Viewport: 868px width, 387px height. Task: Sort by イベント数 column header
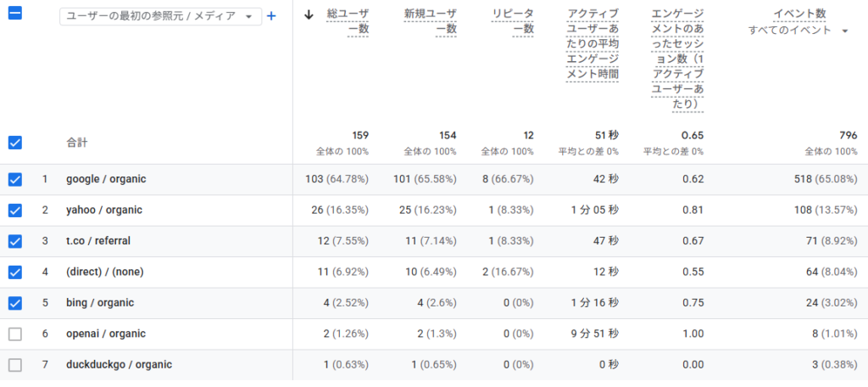[x=800, y=14]
